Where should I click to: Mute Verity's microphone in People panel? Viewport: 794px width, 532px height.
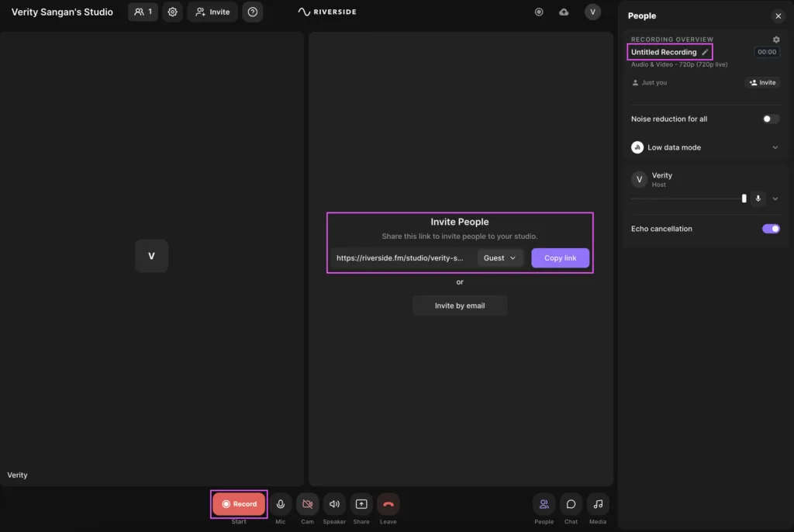(x=758, y=199)
